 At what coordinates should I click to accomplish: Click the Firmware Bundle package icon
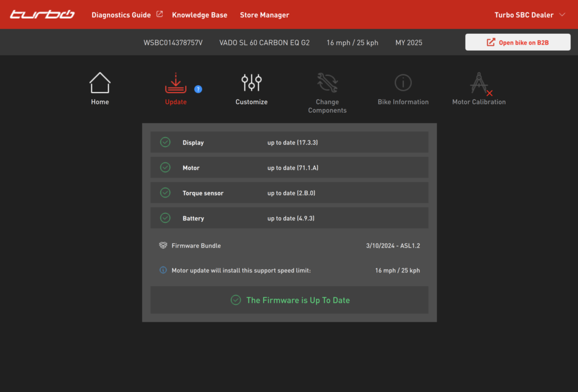pos(163,245)
